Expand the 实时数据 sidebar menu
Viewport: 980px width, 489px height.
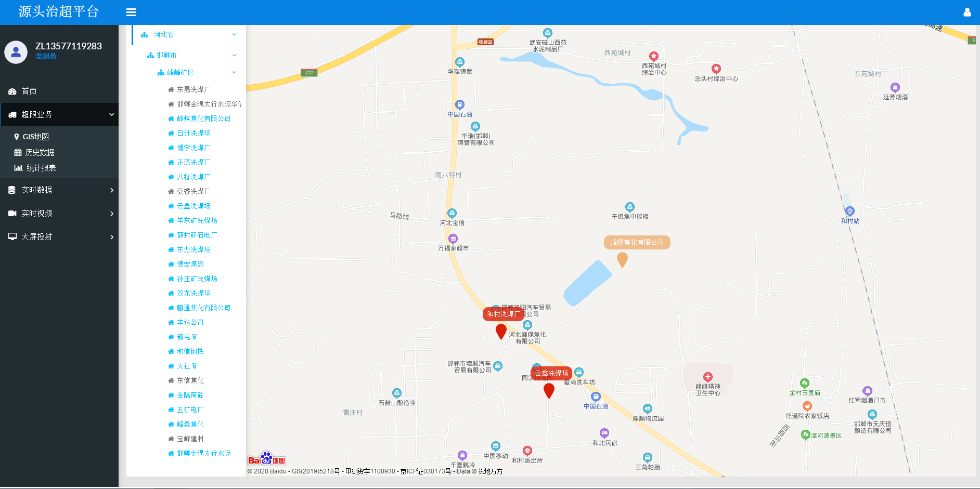[x=59, y=190]
